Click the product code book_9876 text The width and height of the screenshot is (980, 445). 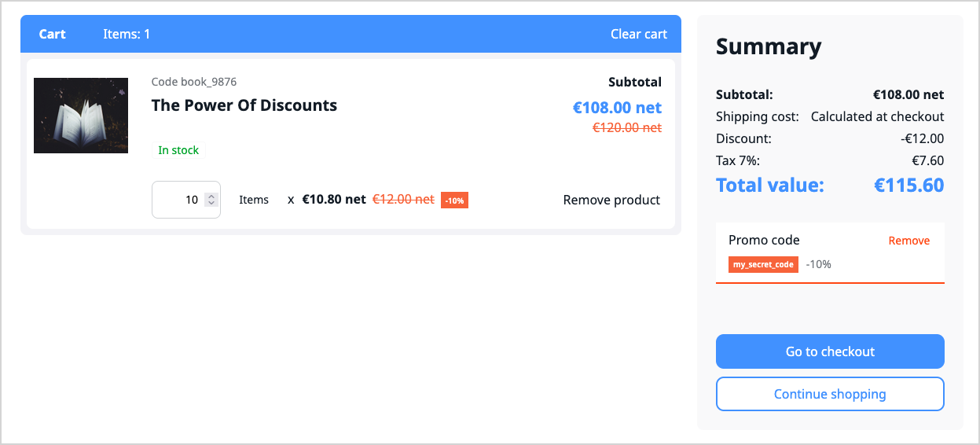pyautogui.click(x=194, y=82)
